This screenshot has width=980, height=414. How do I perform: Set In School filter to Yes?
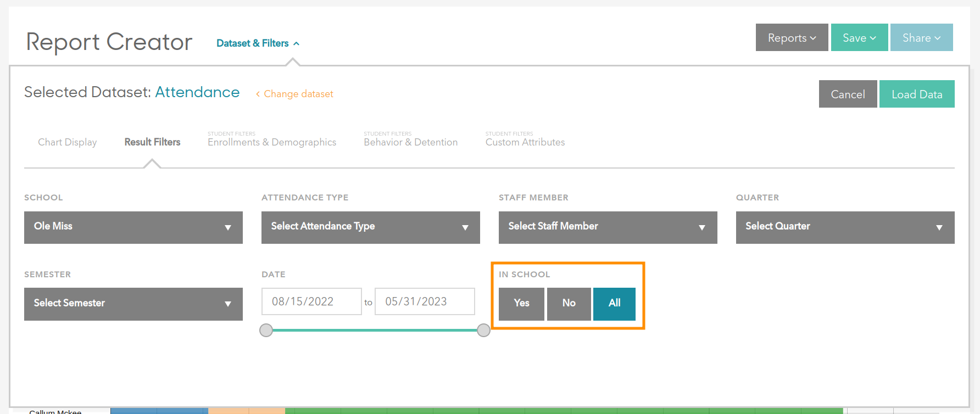521,304
